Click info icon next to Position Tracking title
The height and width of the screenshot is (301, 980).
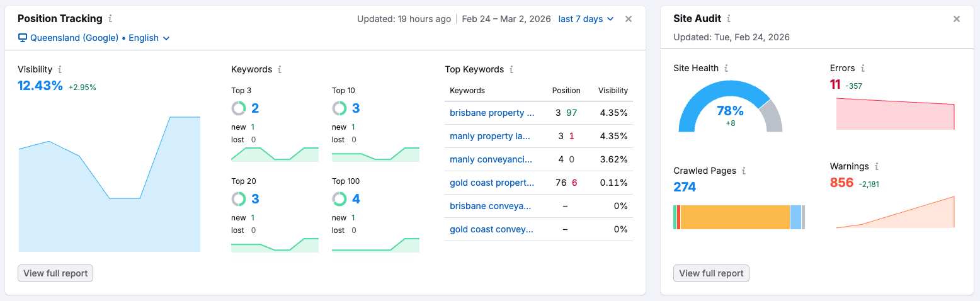click(110, 19)
